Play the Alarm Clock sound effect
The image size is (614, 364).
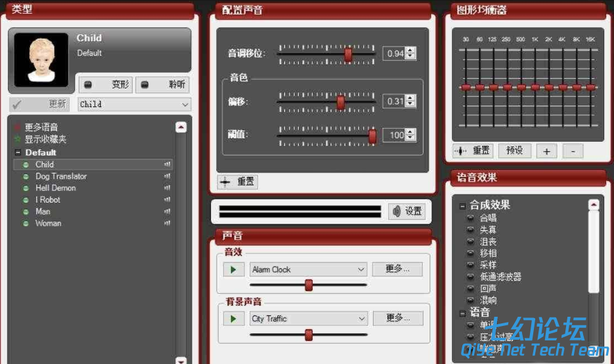click(x=233, y=270)
